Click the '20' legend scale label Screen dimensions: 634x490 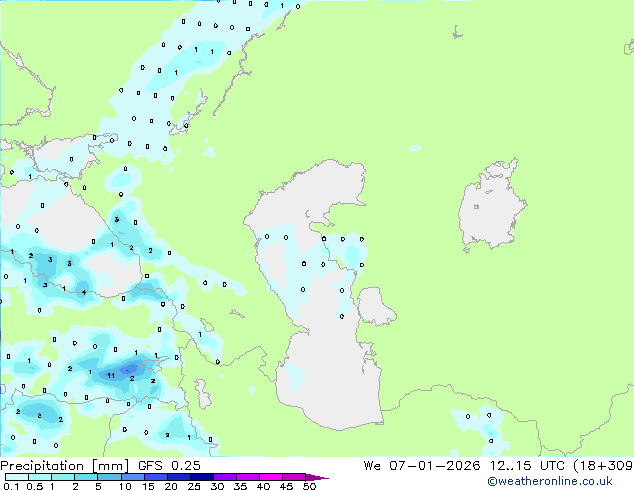[x=171, y=486]
